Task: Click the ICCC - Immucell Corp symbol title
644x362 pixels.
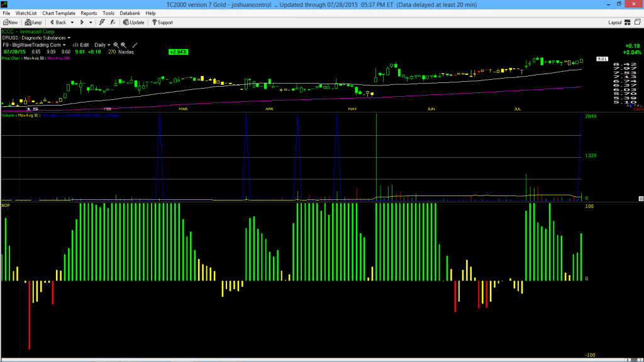Action: point(28,31)
